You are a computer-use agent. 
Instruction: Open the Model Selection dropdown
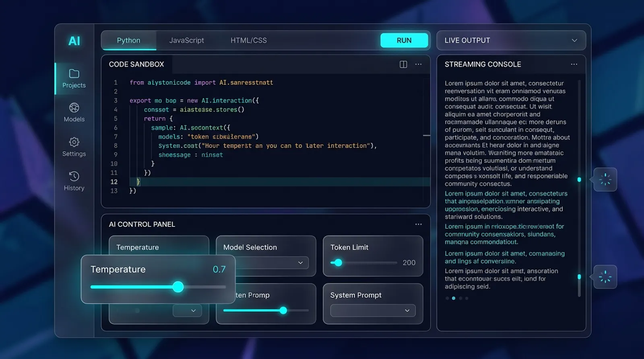pos(272,263)
